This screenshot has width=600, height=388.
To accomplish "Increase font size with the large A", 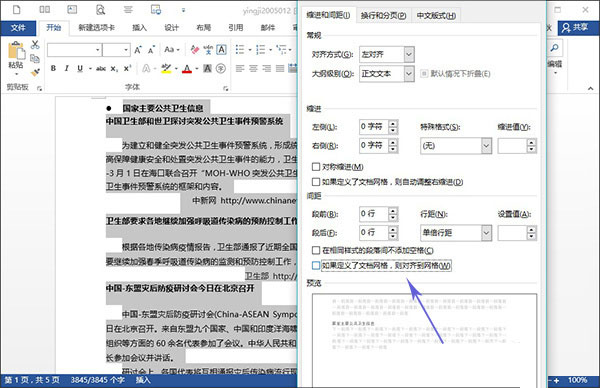I will coord(138,50).
